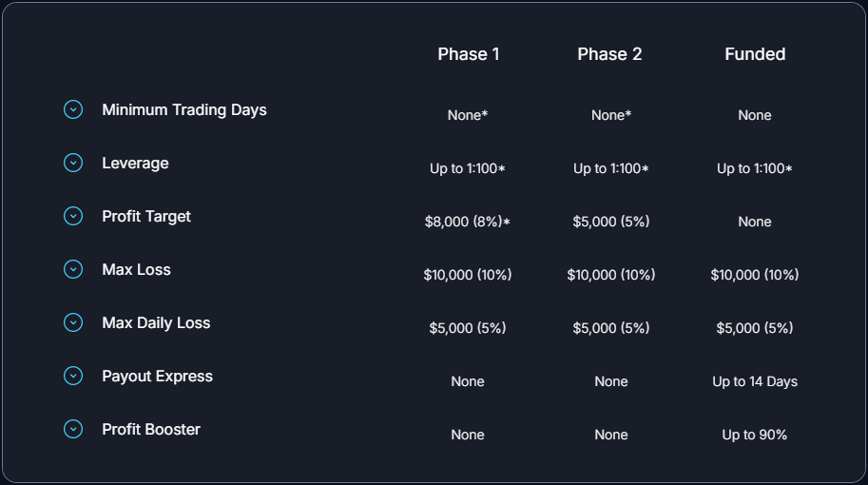The height and width of the screenshot is (485, 868).
Task: Click Phase 2 profit target $5,000 (5%)
Action: [x=611, y=222]
